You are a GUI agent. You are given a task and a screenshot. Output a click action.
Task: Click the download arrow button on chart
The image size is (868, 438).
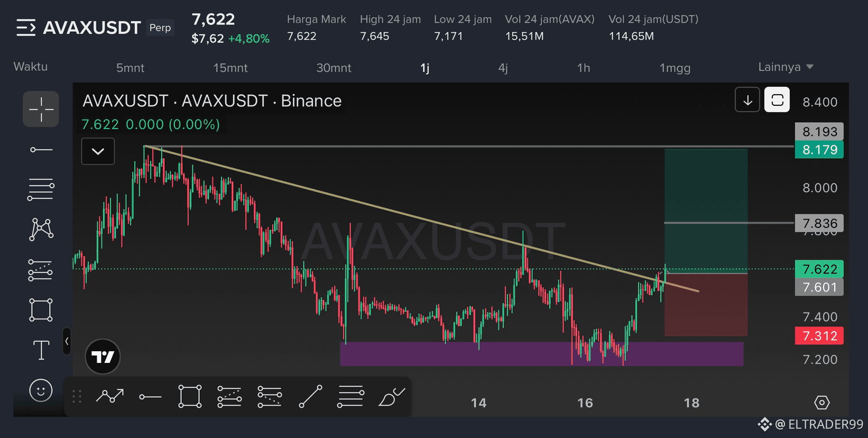747,100
